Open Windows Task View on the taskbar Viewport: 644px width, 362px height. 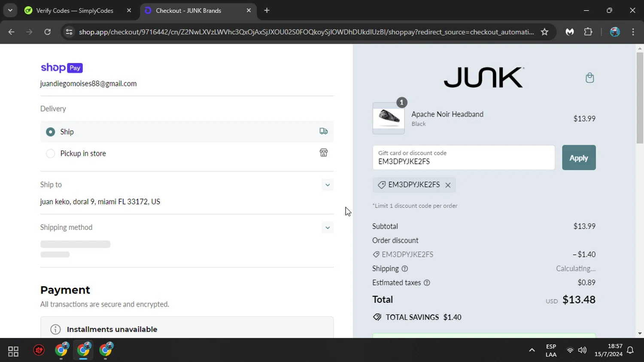[13, 351]
